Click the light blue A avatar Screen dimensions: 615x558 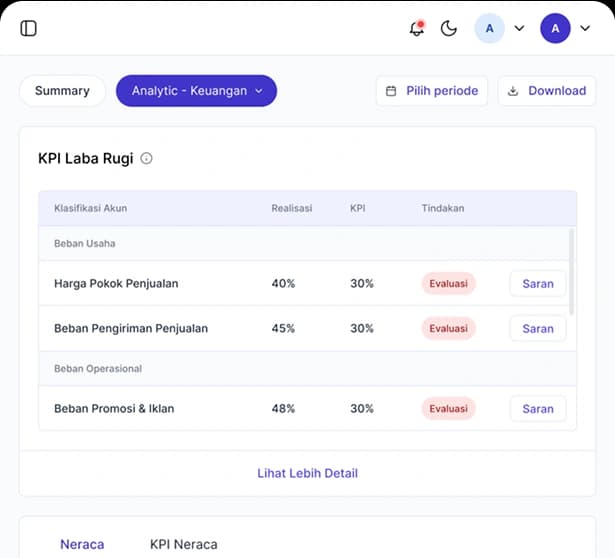pyautogui.click(x=489, y=28)
